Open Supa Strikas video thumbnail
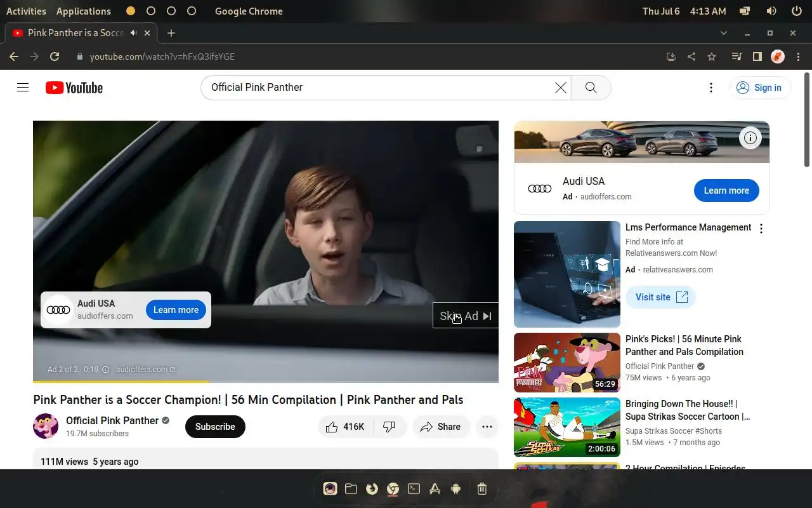 tap(567, 427)
